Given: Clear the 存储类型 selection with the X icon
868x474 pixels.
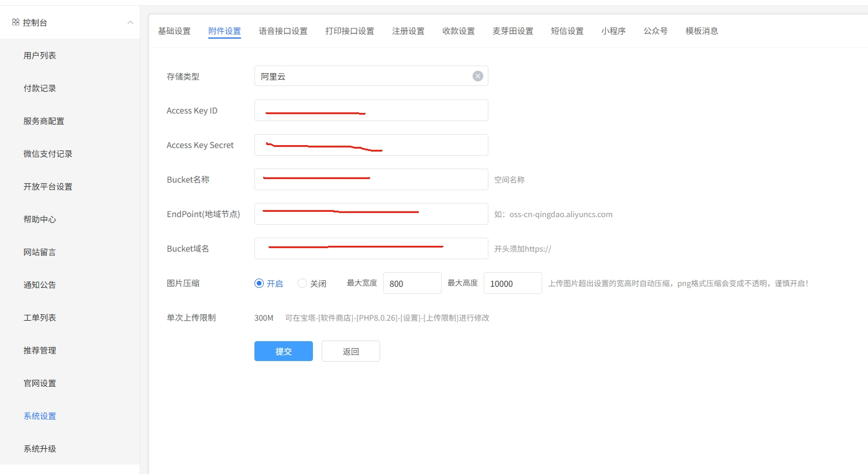Looking at the screenshot, I should (478, 76).
